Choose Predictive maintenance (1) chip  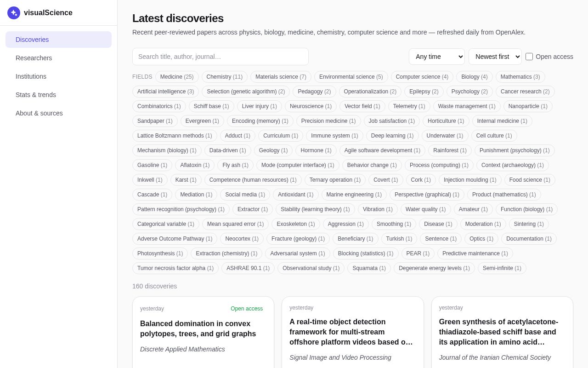click(475, 253)
